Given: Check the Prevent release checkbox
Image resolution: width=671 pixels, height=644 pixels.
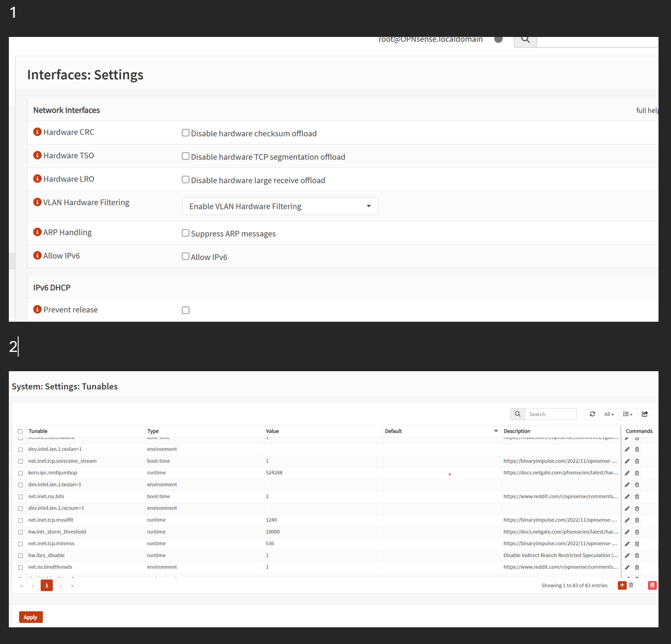Looking at the screenshot, I should (185, 310).
